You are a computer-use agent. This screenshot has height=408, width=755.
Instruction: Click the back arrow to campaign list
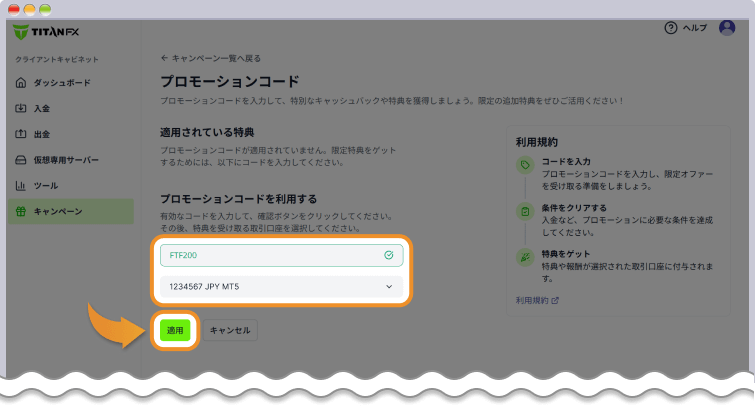pyautogui.click(x=164, y=58)
